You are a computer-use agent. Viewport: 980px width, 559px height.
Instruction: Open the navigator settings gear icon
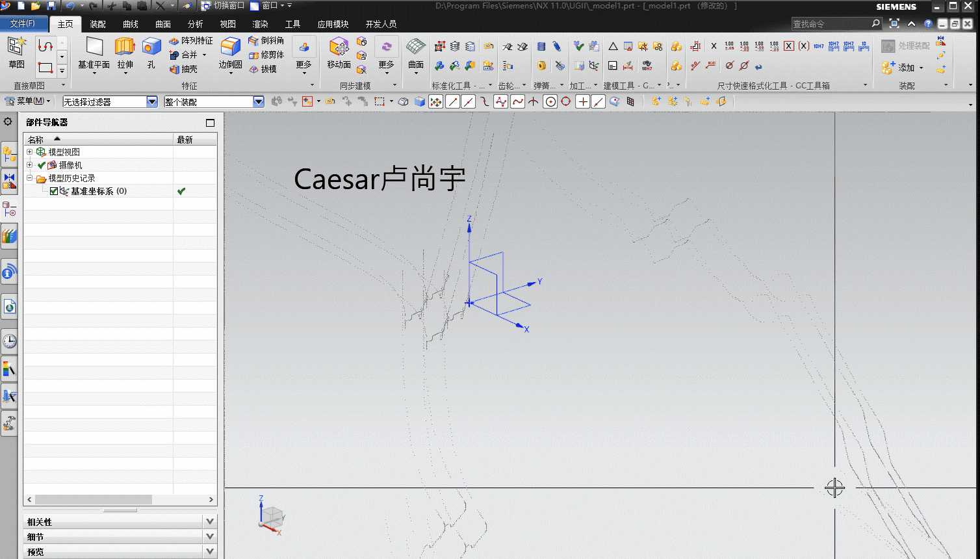pyautogui.click(x=8, y=122)
